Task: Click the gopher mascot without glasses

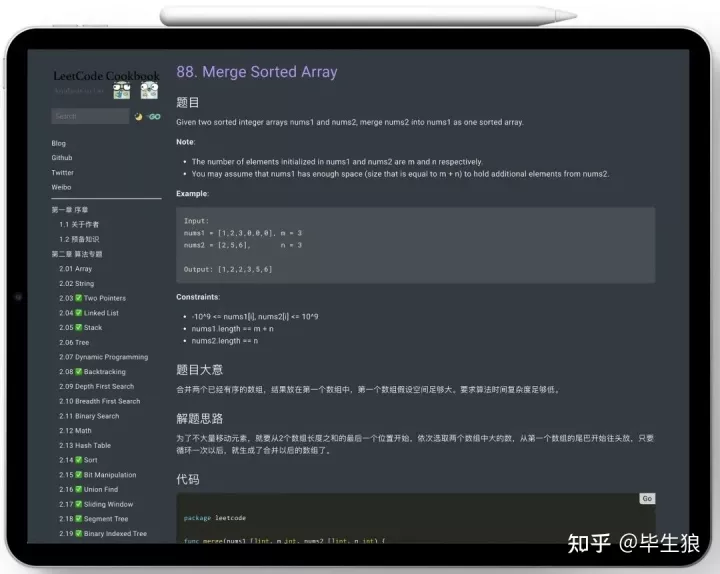Action: (149, 90)
